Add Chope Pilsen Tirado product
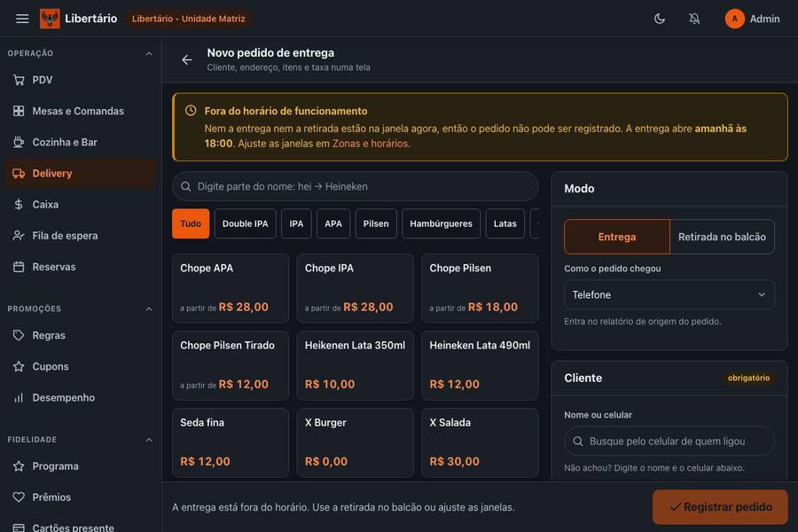The height and width of the screenshot is (532, 798). click(x=231, y=365)
